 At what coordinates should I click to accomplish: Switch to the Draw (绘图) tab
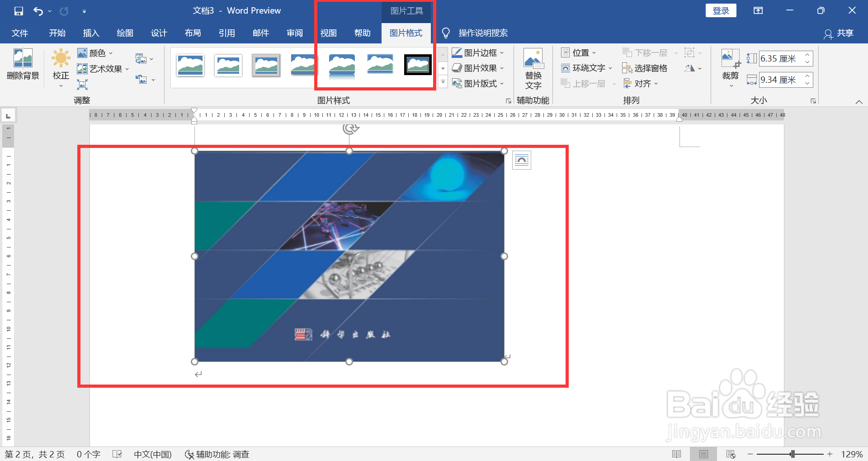coord(125,33)
